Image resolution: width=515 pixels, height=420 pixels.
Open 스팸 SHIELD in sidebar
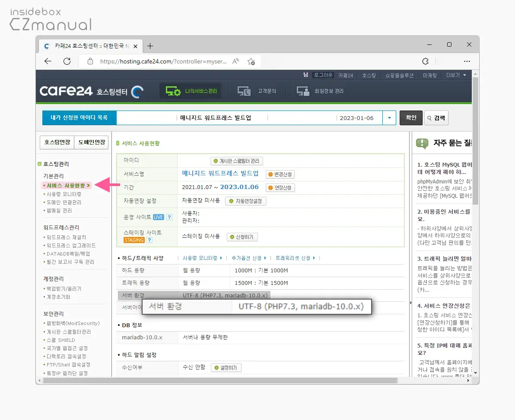(60, 340)
